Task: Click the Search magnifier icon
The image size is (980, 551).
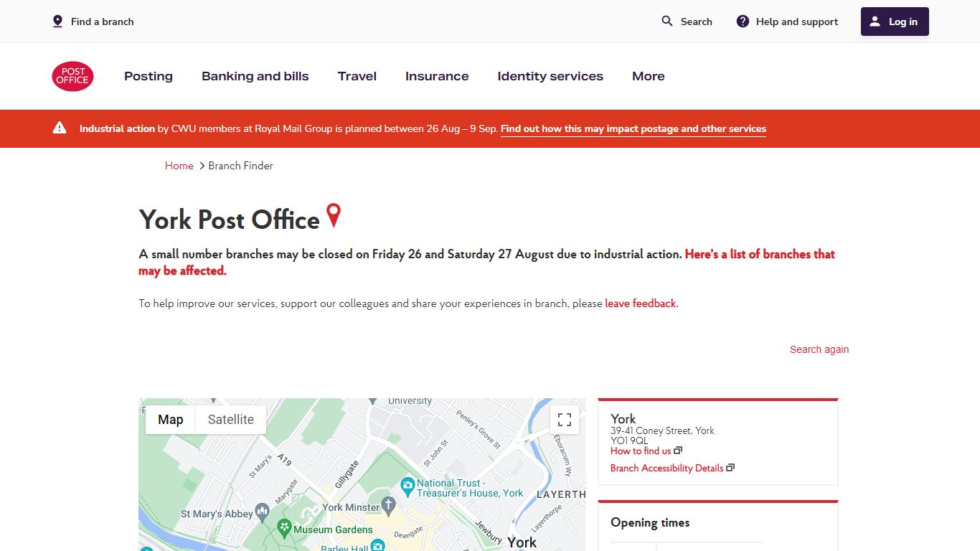Action: [x=667, y=22]
